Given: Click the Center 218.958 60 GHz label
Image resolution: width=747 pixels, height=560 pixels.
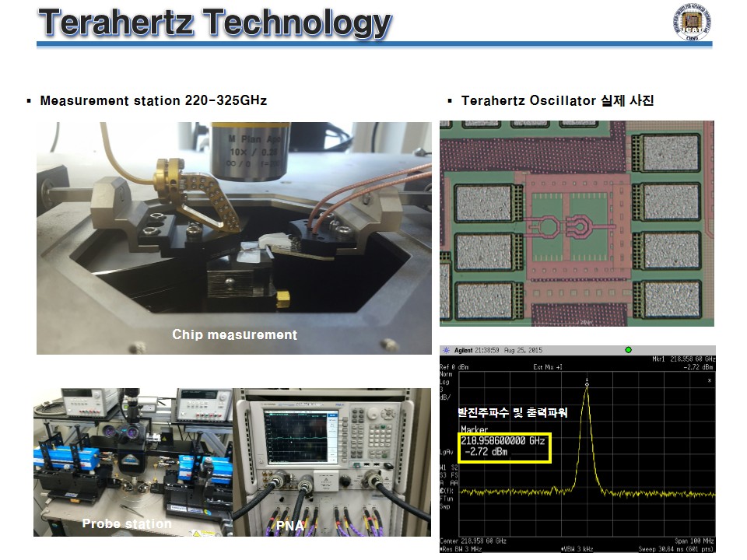Looking at the screenshot, I should 473,541.
